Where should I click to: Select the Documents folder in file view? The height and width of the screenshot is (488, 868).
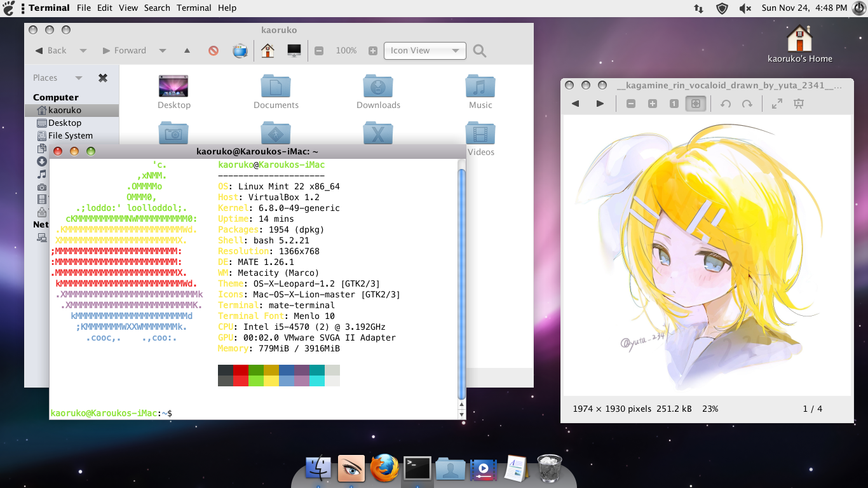click(276, 91)
